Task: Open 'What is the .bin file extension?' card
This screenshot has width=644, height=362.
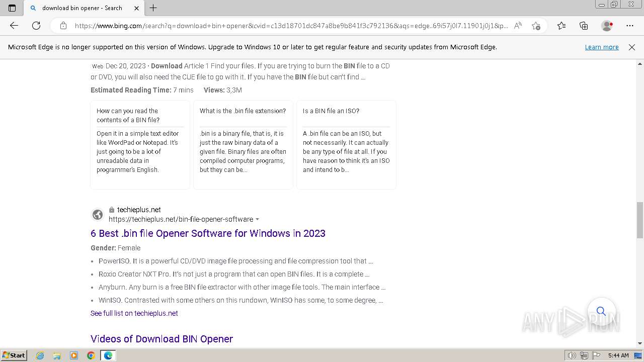Action: pyautogui.click(x=243, y=145)
